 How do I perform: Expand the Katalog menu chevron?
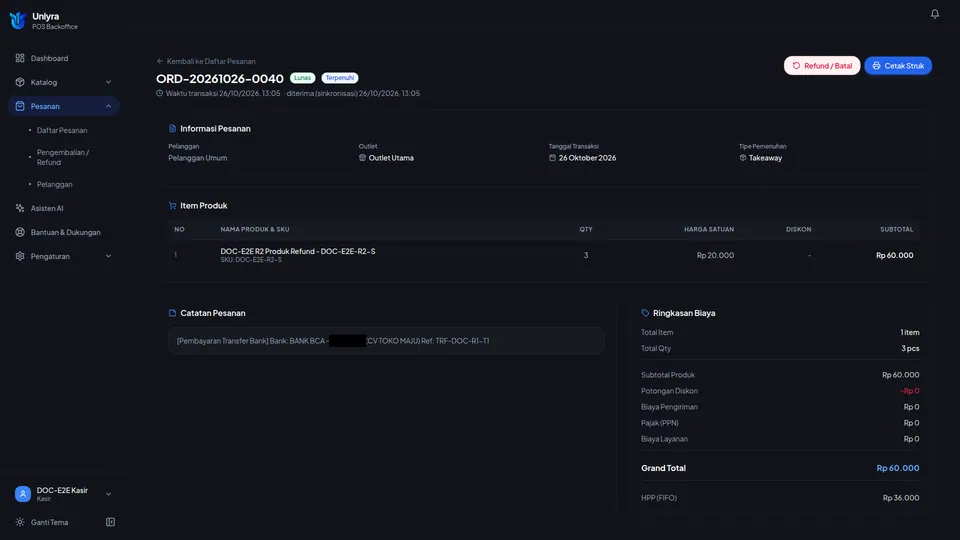point(108,82)
